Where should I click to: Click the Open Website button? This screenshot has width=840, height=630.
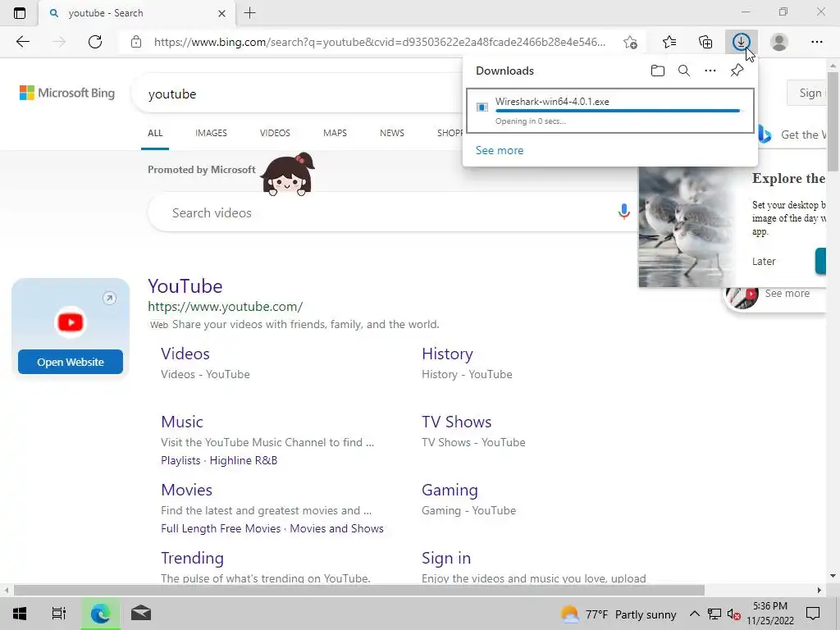71,362
